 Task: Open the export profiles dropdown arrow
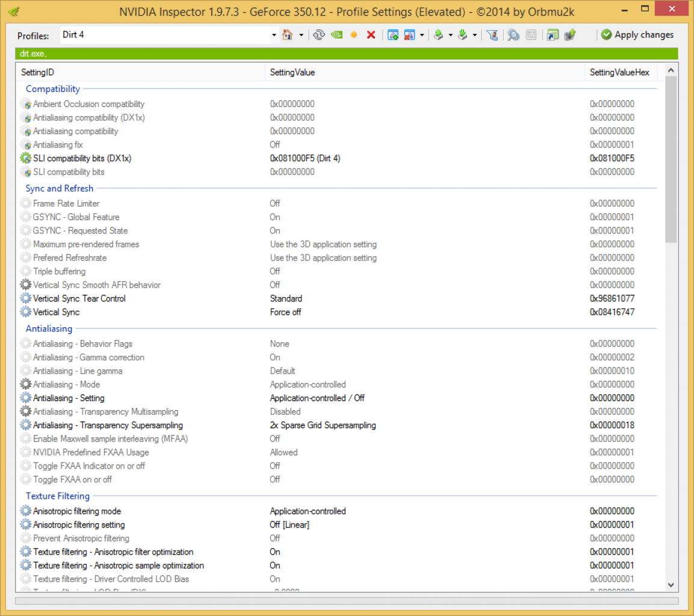click(x=451, y=35)
